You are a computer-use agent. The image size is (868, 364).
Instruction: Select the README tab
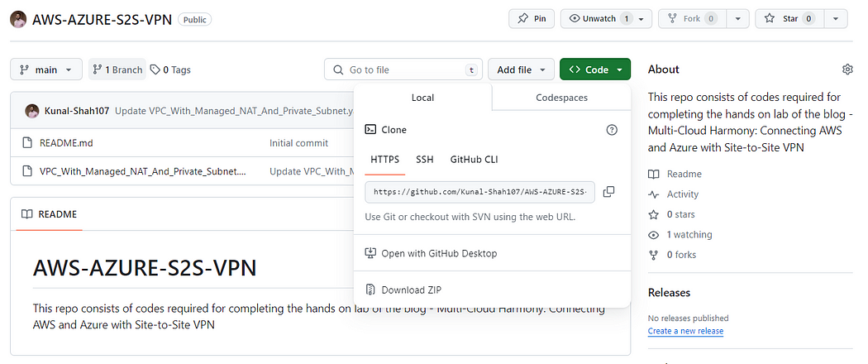click(x=49, y=214)
